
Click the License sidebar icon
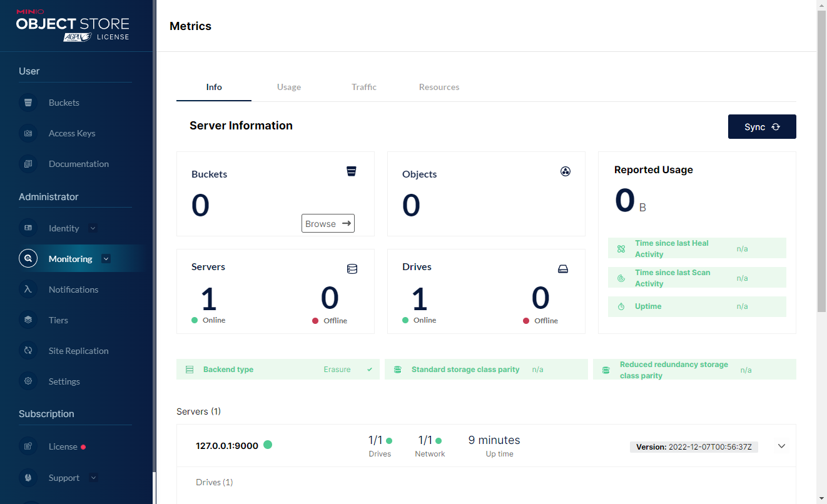[x=28, y=446]
